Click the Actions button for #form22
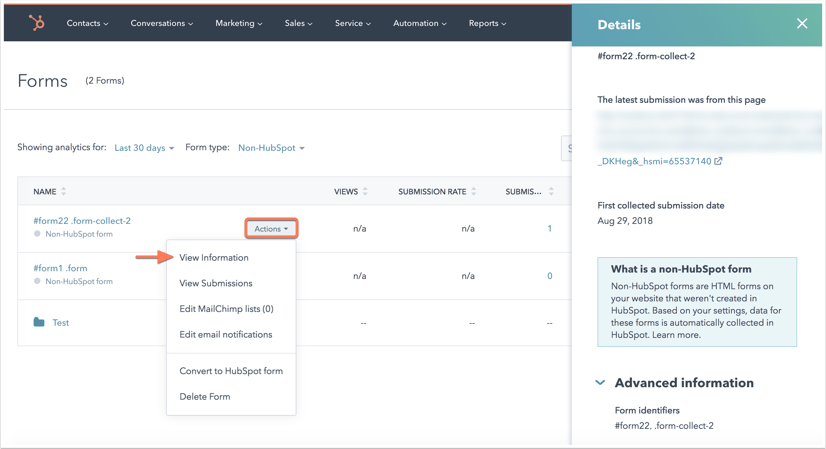This screenshot has width=826, height=449. 271,229
